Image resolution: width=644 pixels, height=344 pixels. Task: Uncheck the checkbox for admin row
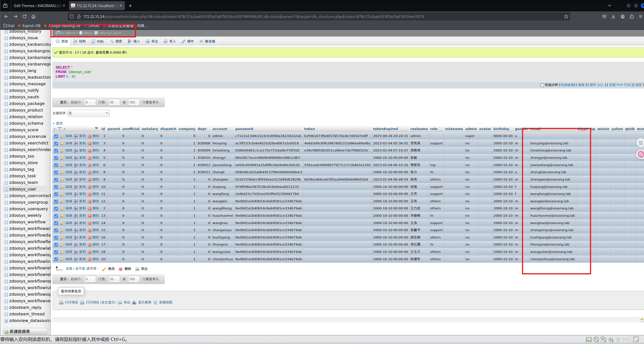56,136
